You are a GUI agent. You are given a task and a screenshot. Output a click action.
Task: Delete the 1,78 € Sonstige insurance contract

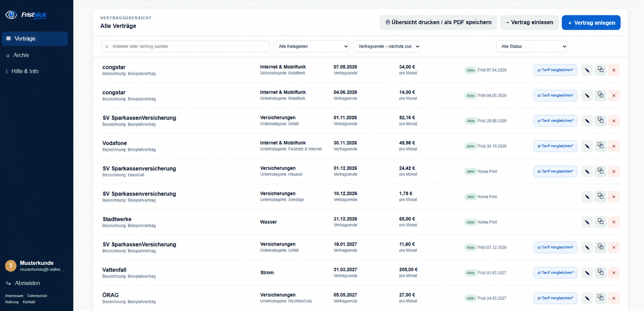pos(614,197)
